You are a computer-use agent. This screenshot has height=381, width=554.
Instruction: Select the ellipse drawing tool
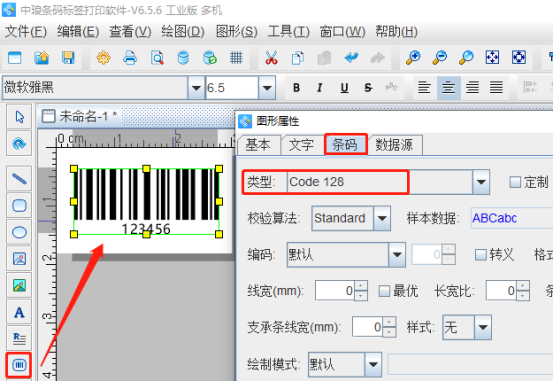coord(19,232)
